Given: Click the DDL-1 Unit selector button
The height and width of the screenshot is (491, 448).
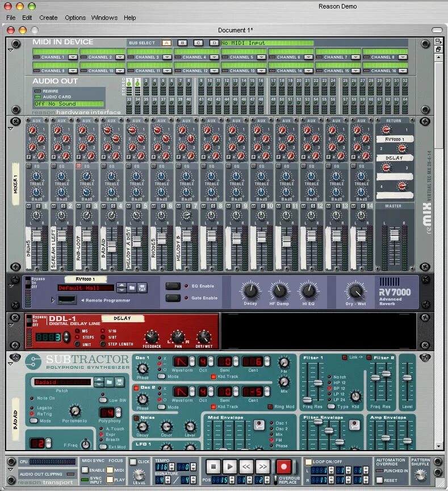Looking at the screenshot, I should point(77,344).
